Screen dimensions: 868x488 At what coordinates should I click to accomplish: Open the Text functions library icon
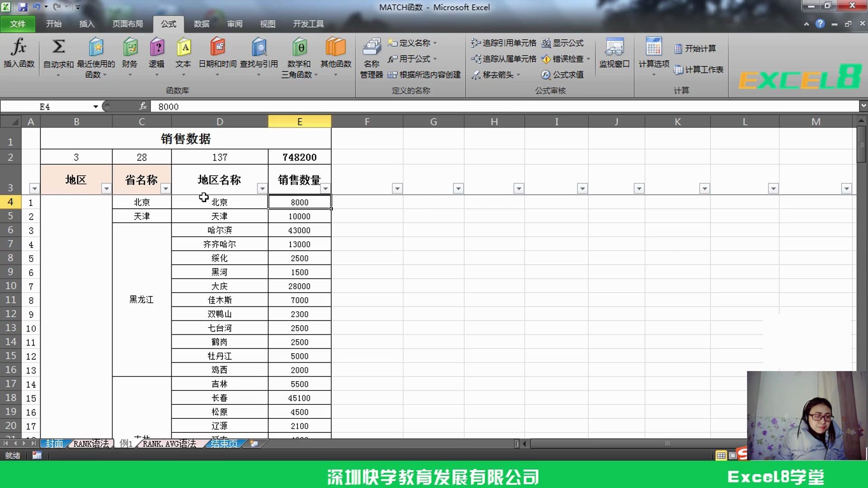point(183,47)
